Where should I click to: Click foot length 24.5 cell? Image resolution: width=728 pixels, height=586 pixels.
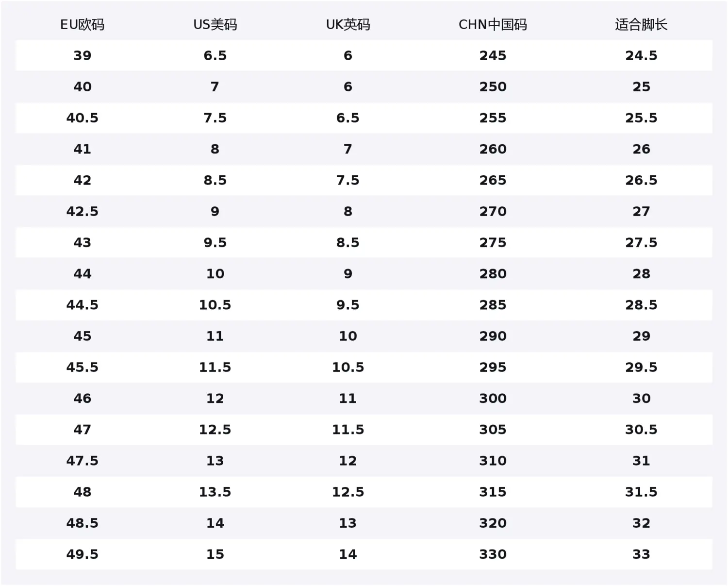[641, 56]
